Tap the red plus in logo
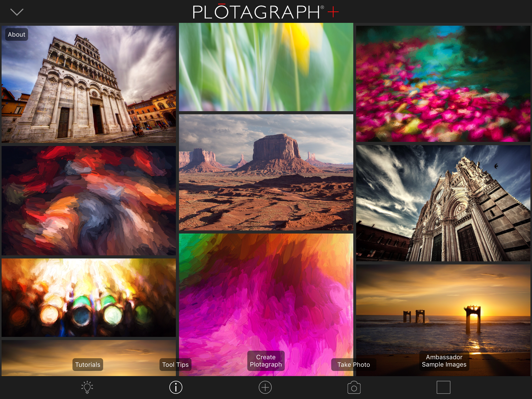532x399 pixels. [x=333, y=12]
